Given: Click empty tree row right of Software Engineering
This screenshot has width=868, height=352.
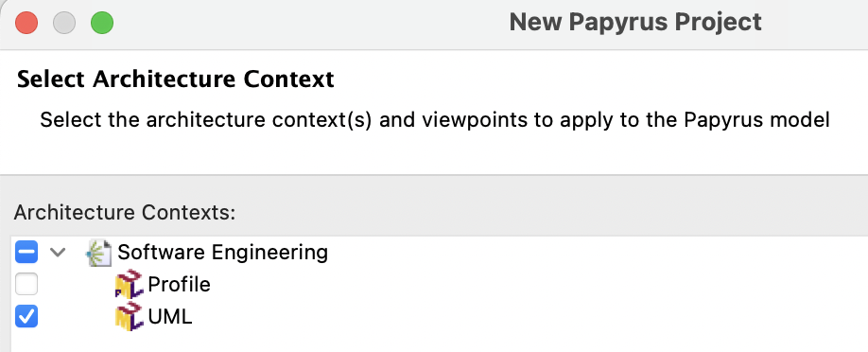Looking at the screenshot, I should point(598,253).
